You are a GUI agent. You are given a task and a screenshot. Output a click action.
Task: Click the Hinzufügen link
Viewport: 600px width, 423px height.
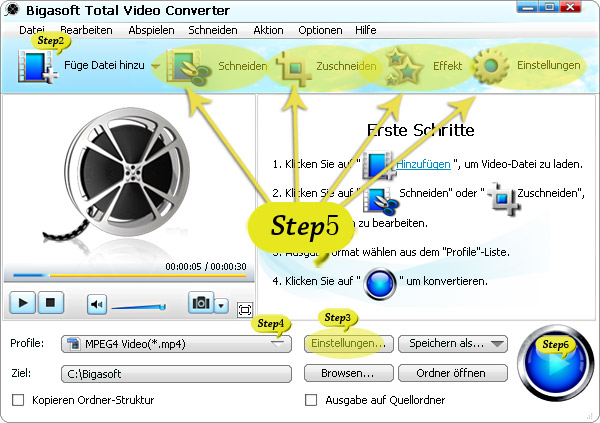tap(423, 164)
